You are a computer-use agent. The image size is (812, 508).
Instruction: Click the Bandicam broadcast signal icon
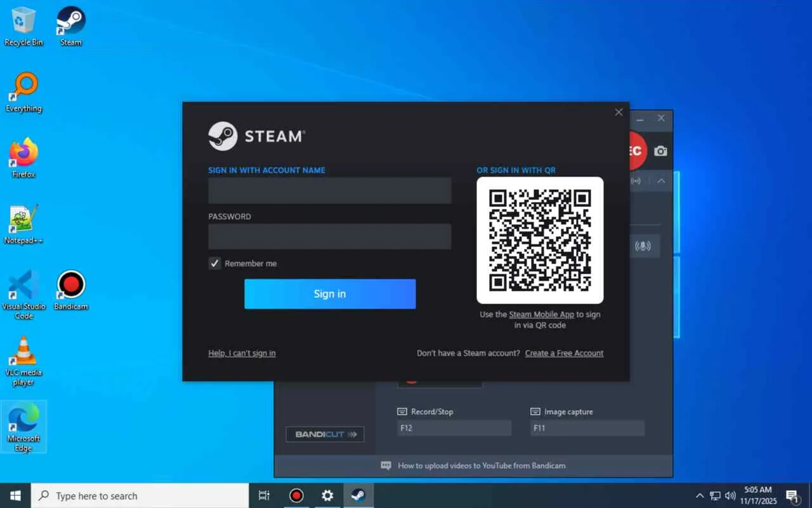click(x=636, y=181)
